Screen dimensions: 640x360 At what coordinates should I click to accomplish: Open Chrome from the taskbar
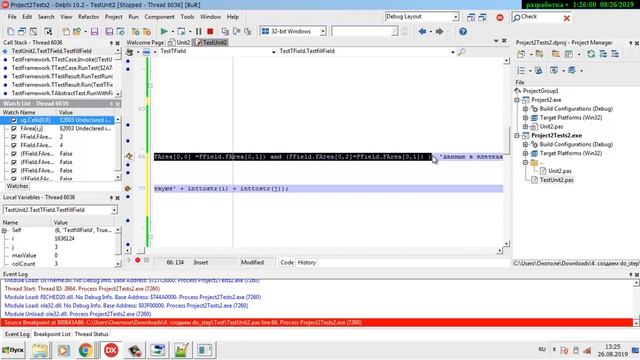[85, 350]
